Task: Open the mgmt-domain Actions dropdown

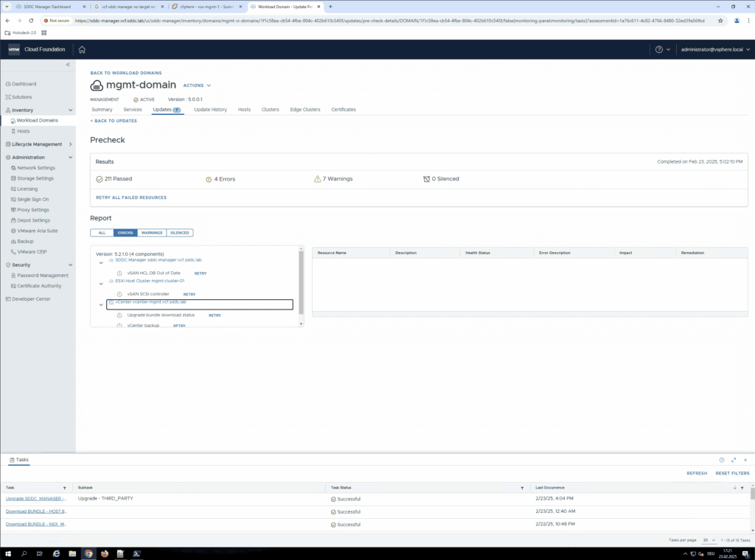Action: point(197,85)
